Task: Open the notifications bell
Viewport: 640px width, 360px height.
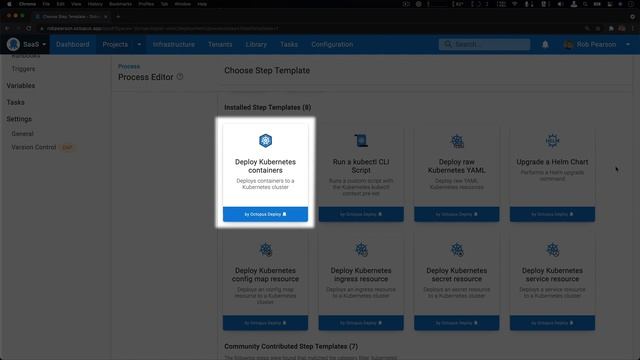Action: coord(545,44)
